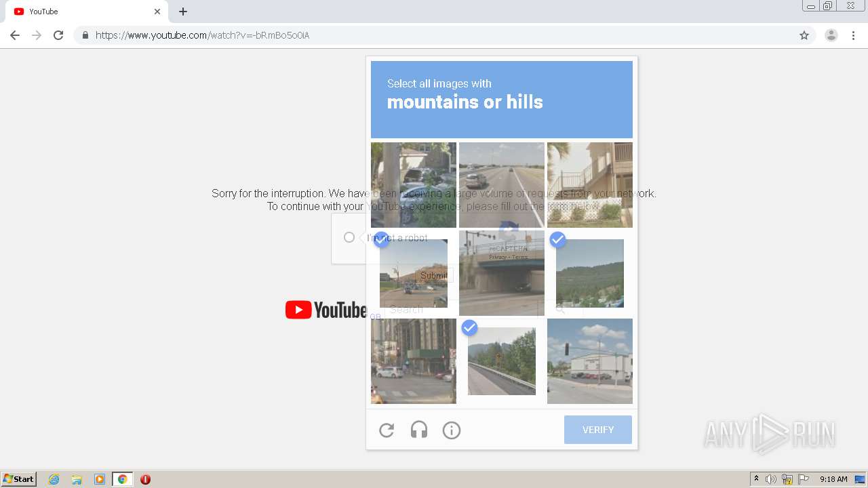Select the overpass bridge image

click(502, 273)
